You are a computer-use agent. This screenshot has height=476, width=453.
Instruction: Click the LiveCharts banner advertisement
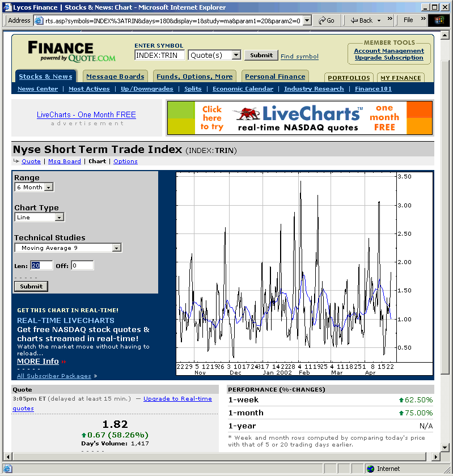(x=299, y=118)
